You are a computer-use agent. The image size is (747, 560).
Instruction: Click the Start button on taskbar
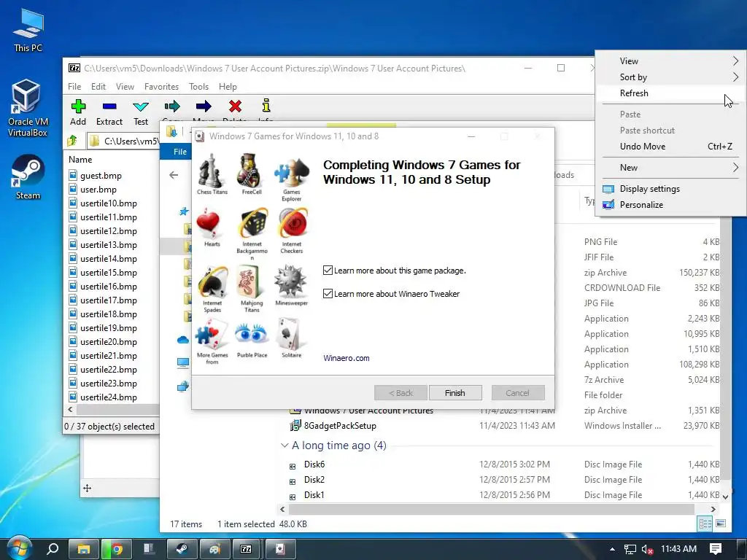click(18, 549)
